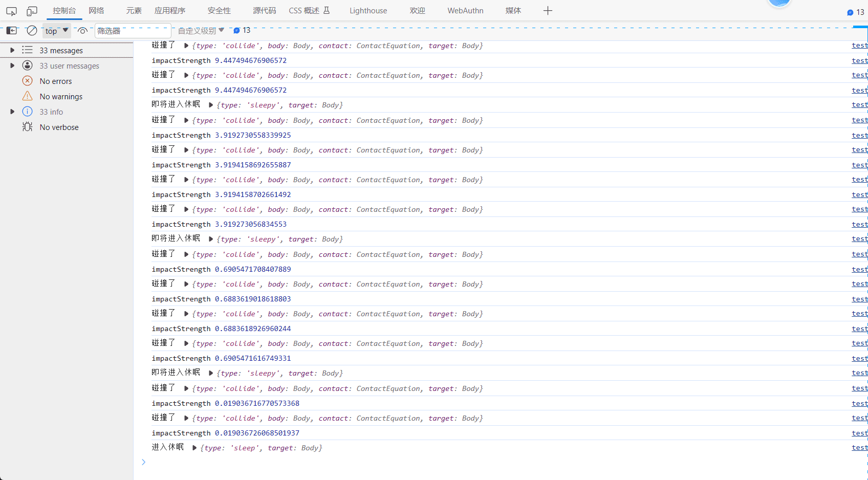
Task: Expand the 33 info group
Action: [x=12, y=112]
